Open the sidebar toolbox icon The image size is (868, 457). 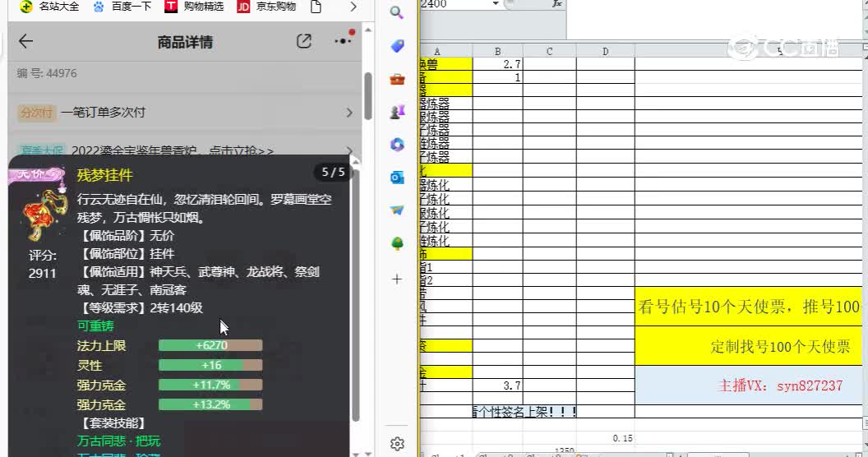tap(397, 79)
